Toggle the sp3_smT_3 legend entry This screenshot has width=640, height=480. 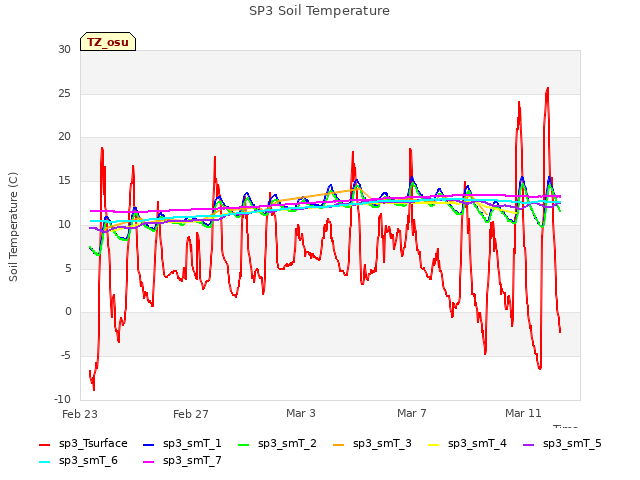click(x=373, y=444)
